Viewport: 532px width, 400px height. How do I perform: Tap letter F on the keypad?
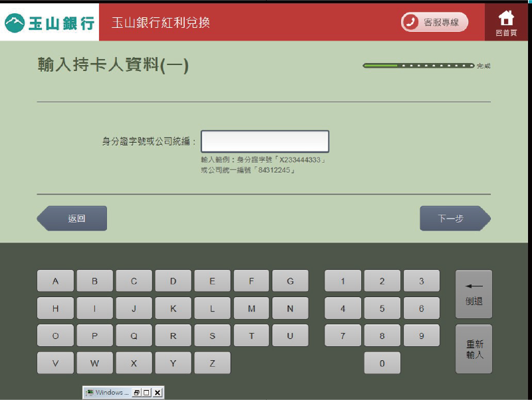coord(251,280)
